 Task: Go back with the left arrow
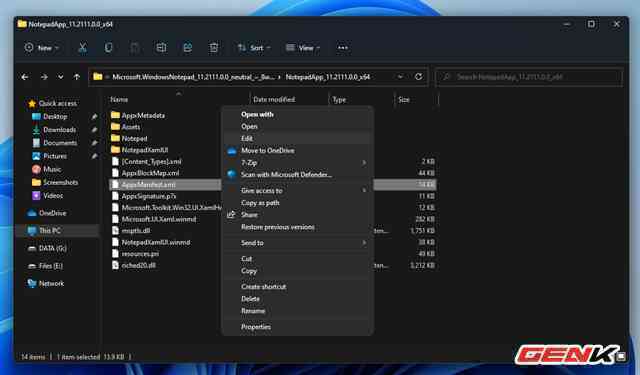25,77
